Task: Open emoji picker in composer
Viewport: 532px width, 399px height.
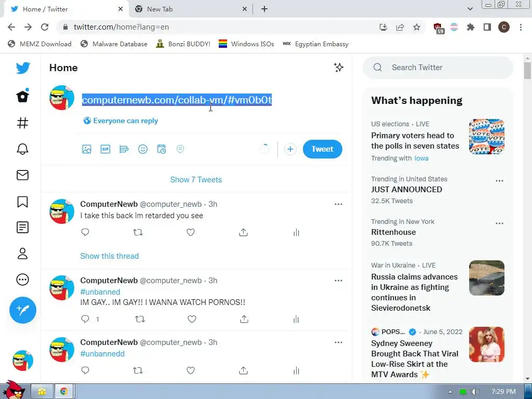Action: [x=143, y=149]
